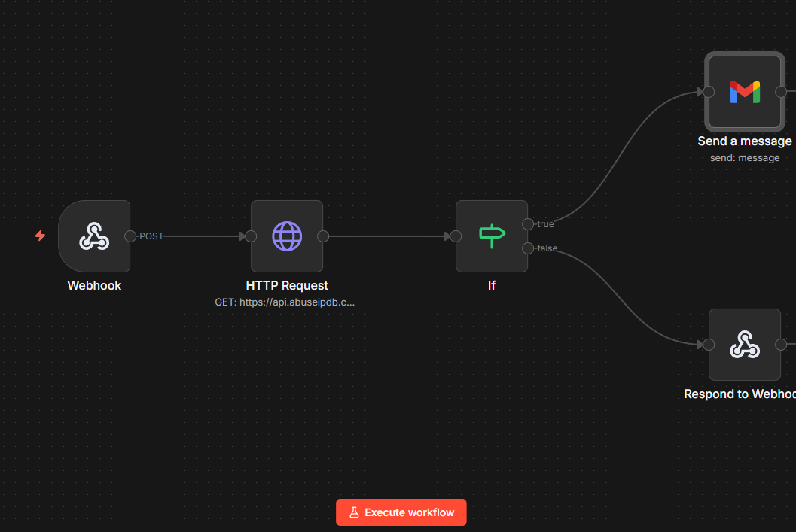The height and width of the screenshot is (532, 796).
Task: Click the Webhook node title label
Action: coord(94,285)
